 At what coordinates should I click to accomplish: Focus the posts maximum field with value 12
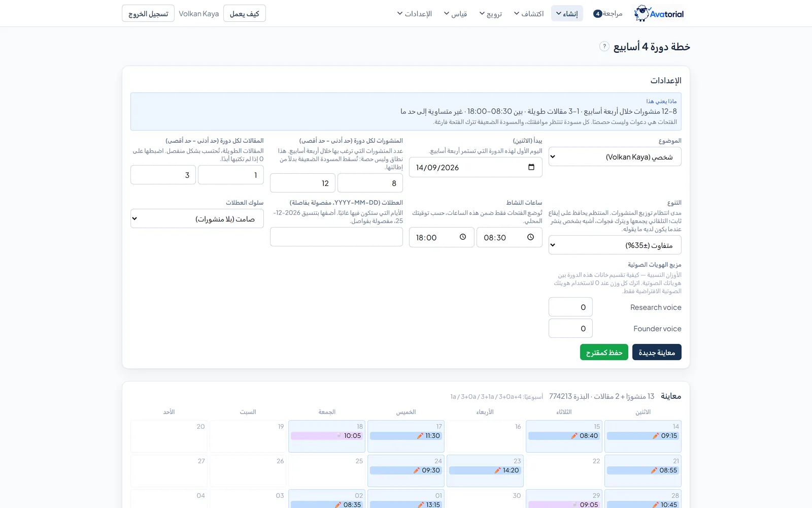302,183
